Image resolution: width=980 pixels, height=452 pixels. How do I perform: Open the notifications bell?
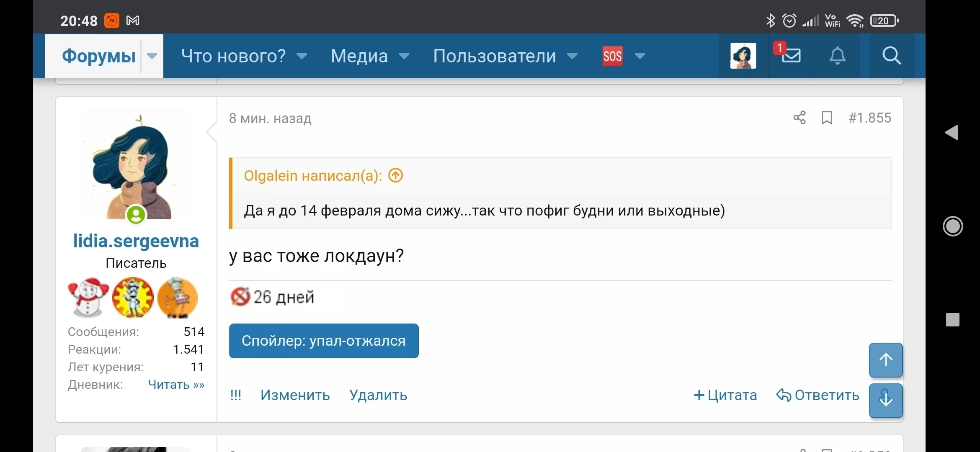pos(837,56)
